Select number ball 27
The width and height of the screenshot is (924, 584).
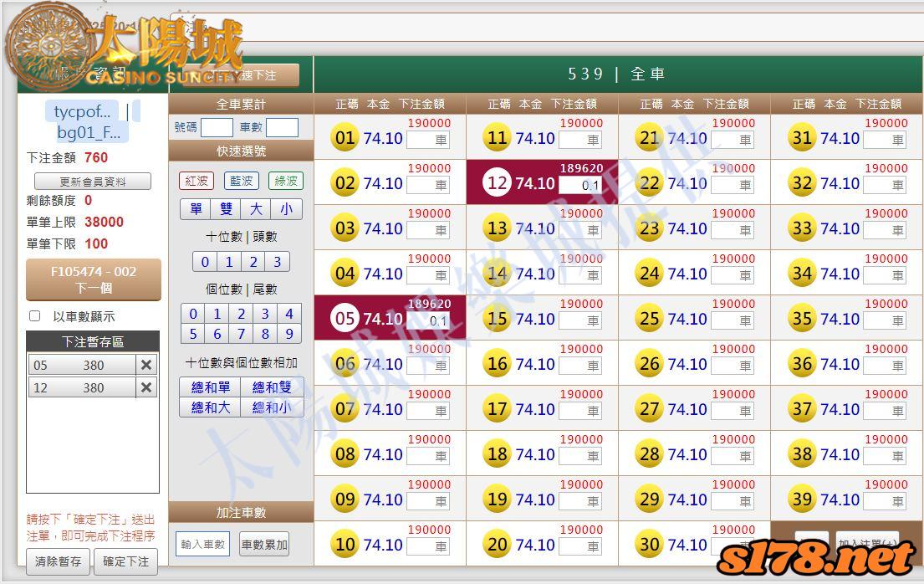click(650, 409)
